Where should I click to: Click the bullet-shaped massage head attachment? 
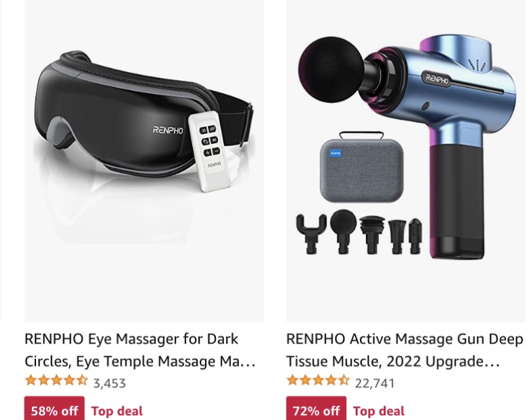[x=415, y=235]
